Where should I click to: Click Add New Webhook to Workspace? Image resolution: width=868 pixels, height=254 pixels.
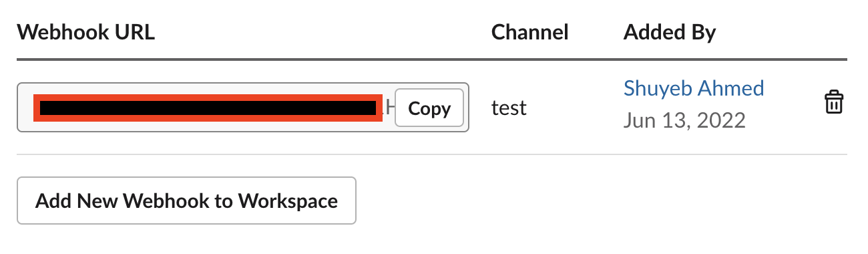(x=186, y=201)
